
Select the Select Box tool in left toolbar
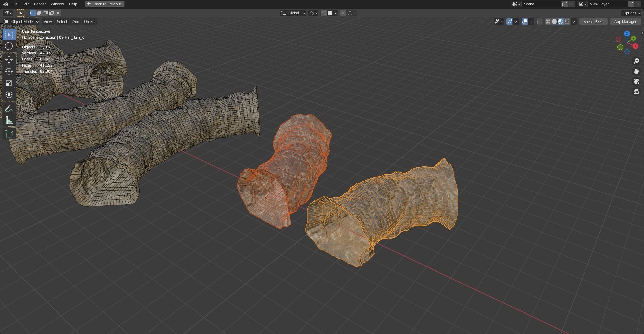pos(9,35)
